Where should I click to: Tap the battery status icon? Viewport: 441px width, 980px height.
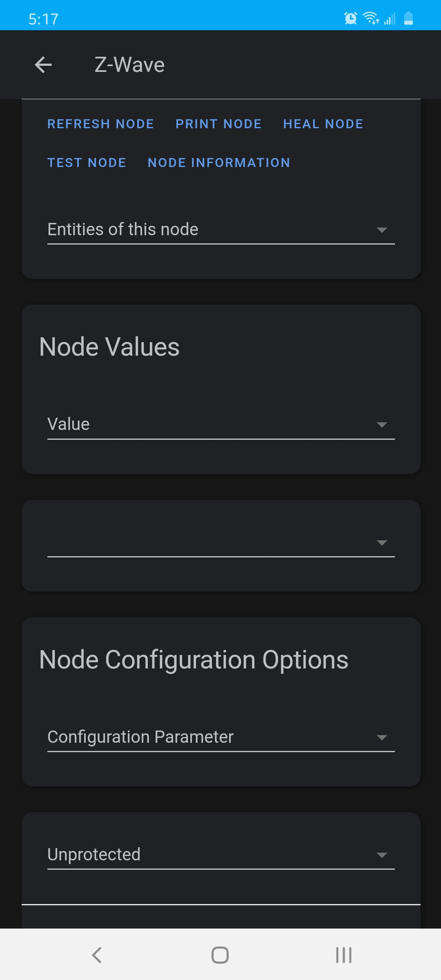tap(408, 17)
